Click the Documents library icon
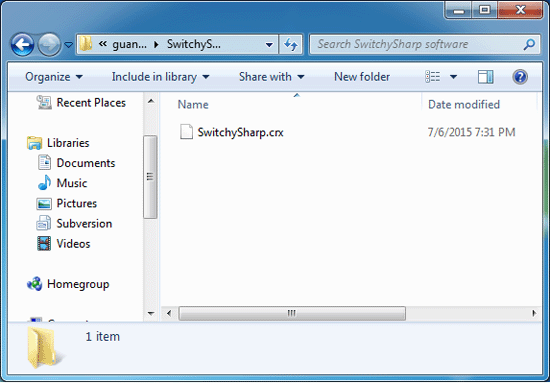Viewport: 550px width, 383px height. tap(44, 163)
